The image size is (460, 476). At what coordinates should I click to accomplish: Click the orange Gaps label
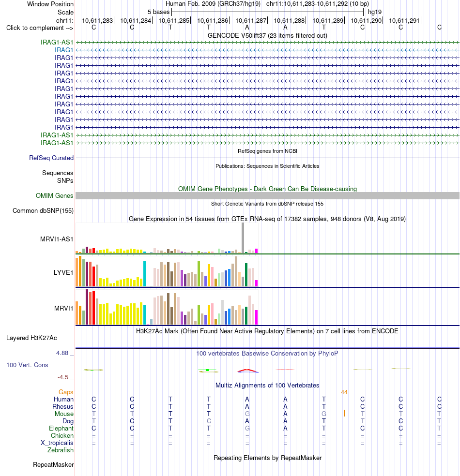click(66, 392)
